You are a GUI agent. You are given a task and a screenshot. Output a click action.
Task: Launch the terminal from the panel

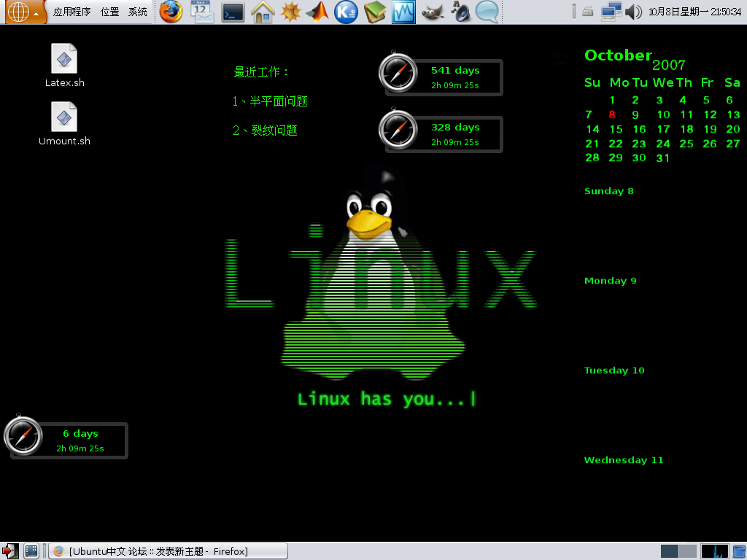point(233,12)
